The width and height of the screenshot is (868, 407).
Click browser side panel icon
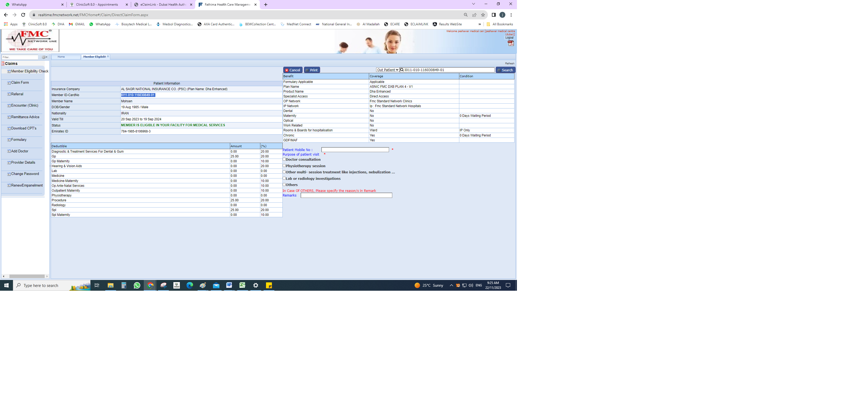pos(494,15)
